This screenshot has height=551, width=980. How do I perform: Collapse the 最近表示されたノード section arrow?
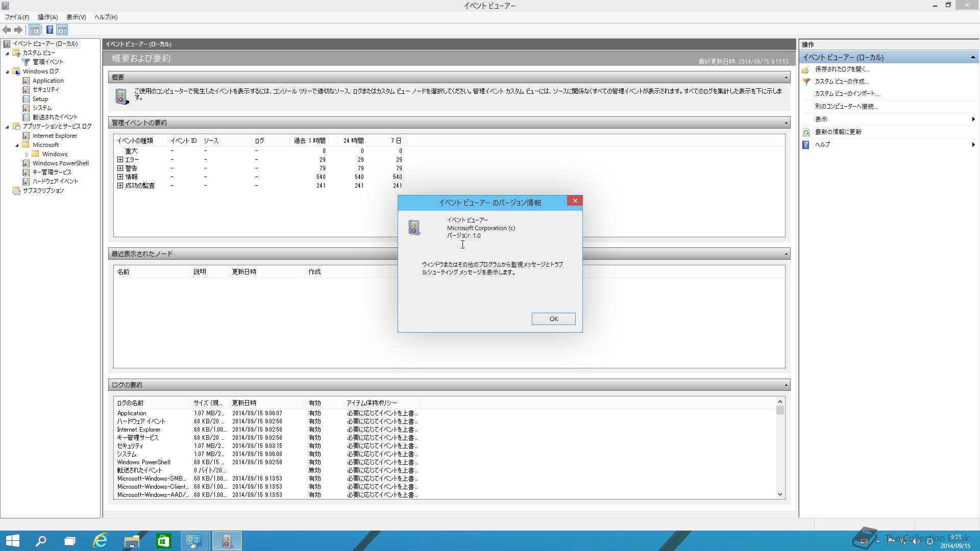786,254
